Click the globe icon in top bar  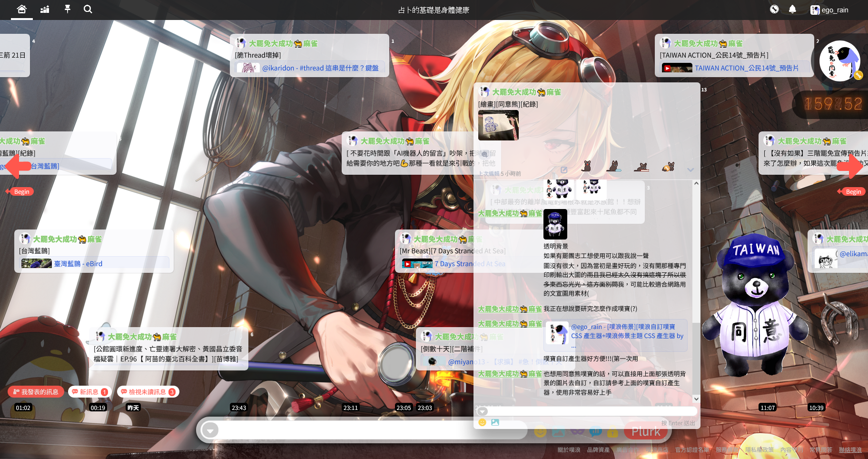[x=774, y=9]
